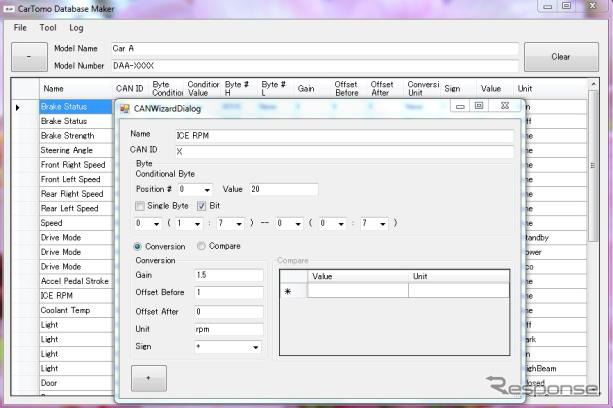613x408 pixels.
Task: Click the Name column header
Action: [76, 89]
